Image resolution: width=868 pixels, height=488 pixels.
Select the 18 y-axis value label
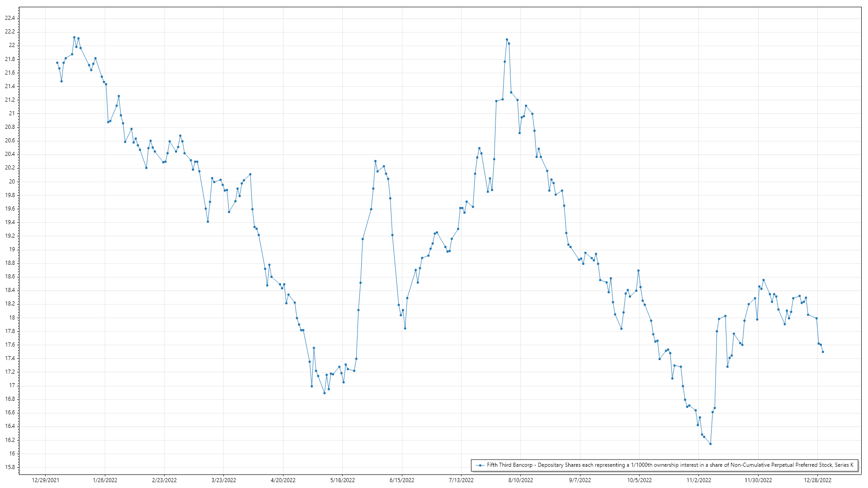[12, 318]
